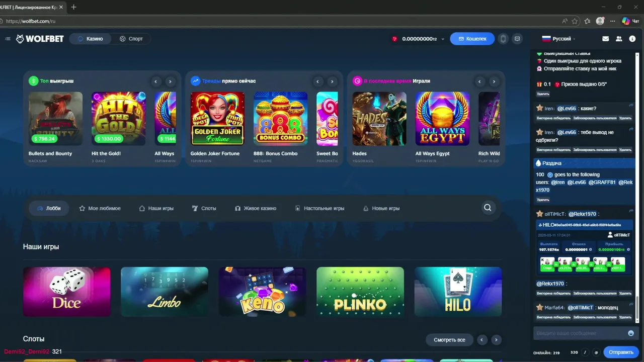This screenshot has height=362, width=644.
Task: Launch the Plinko game
Action: point(360,292)
